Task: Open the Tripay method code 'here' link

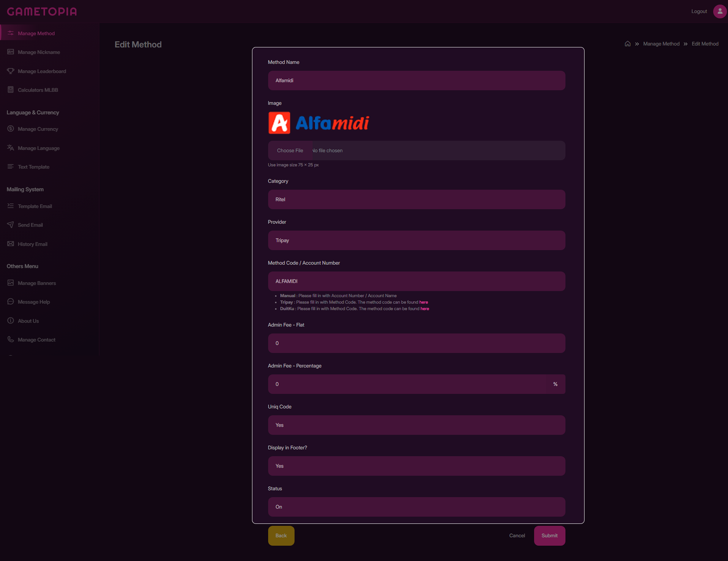Action: [424, 302]
